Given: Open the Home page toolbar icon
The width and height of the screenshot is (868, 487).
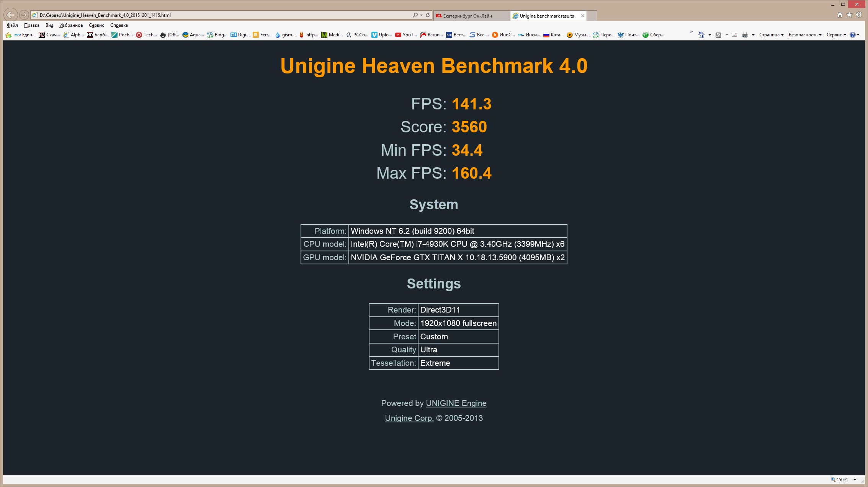Looking at the screenshot, I should tap(701, 35).
